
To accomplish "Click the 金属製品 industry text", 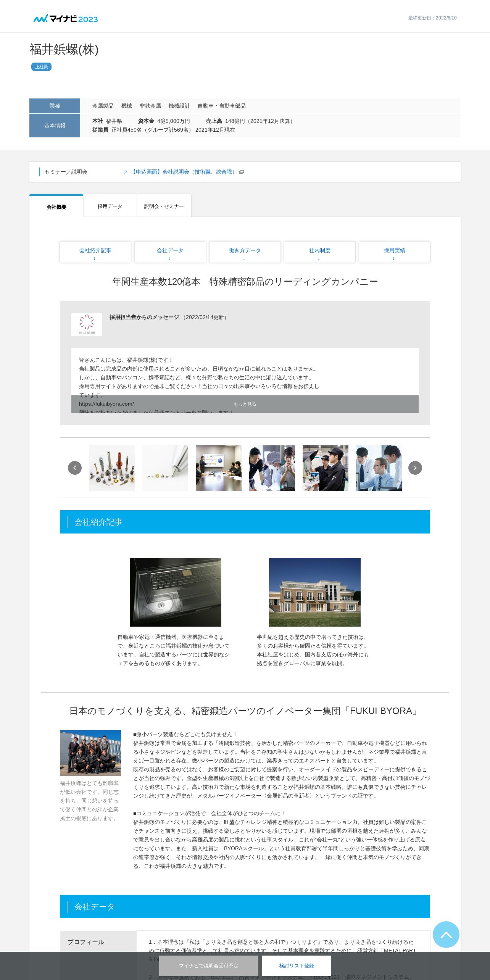I will coord(103,106).
